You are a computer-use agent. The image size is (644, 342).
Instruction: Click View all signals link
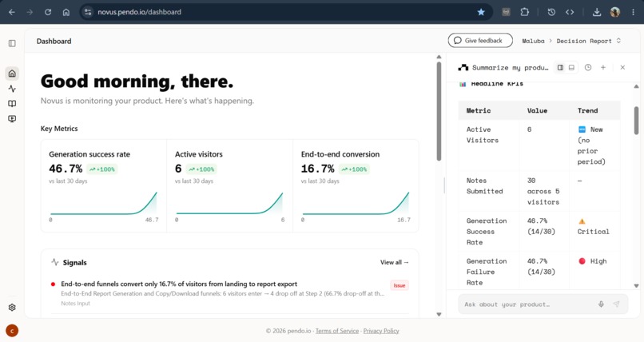[394, 262]
